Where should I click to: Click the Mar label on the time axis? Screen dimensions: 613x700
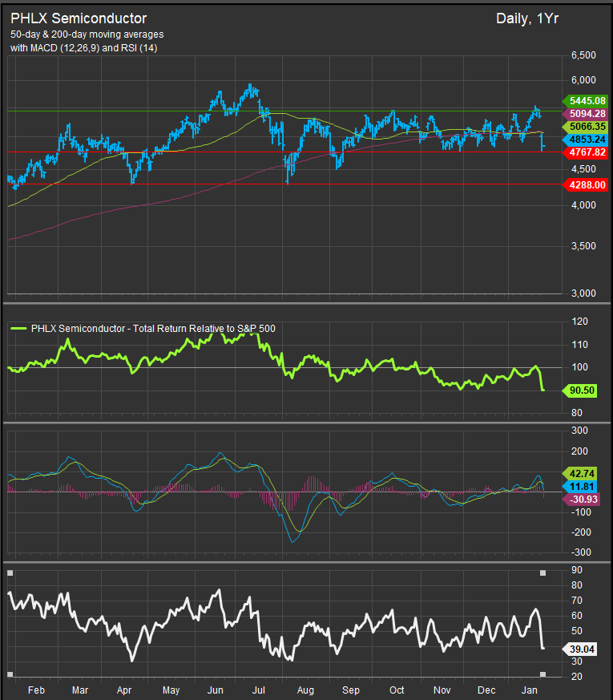point(80,690)
